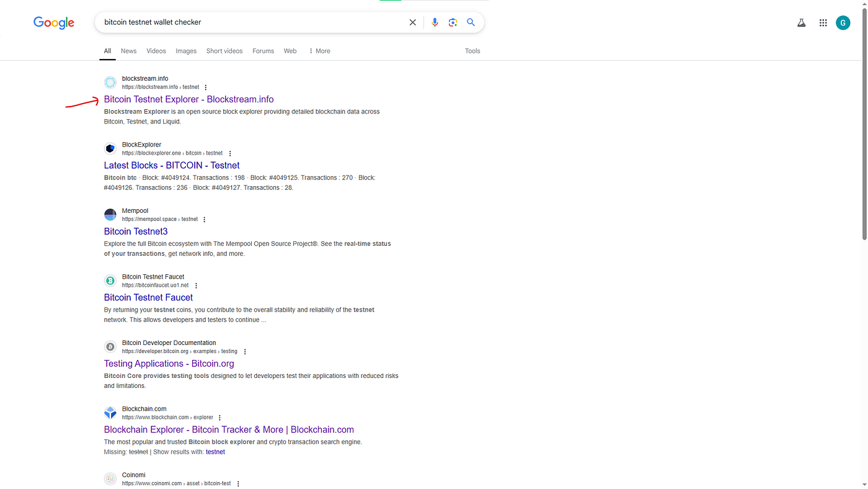Viewport: 868px width, 489px height.
Task: Clear the search box with the X icon
Action: (x=413, y=22)
